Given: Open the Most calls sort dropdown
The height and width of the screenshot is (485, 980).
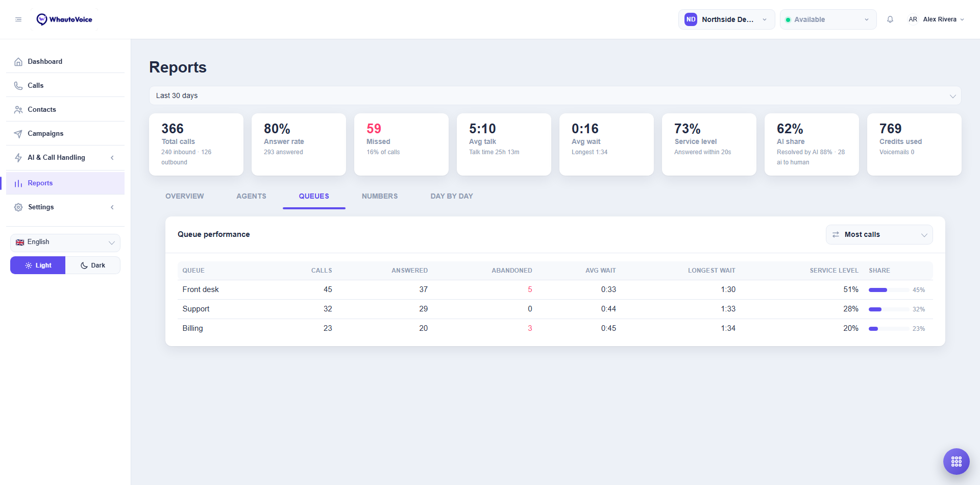Looking at the screenshot, I should click(x=879, y=235).
